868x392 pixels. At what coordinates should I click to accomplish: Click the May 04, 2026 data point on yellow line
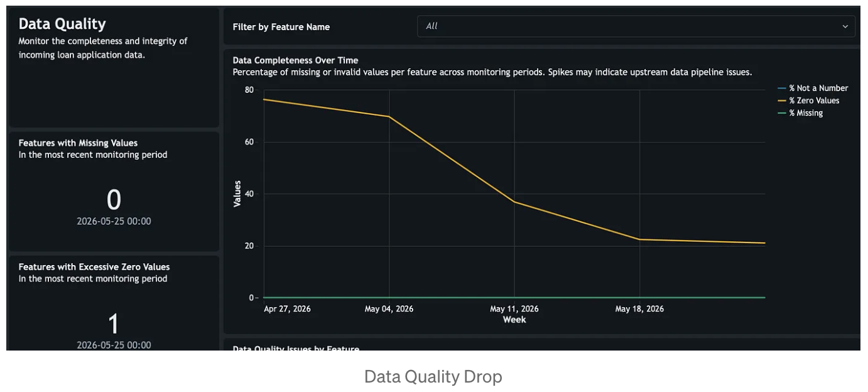pyautogui.click(x=389, y=117)
